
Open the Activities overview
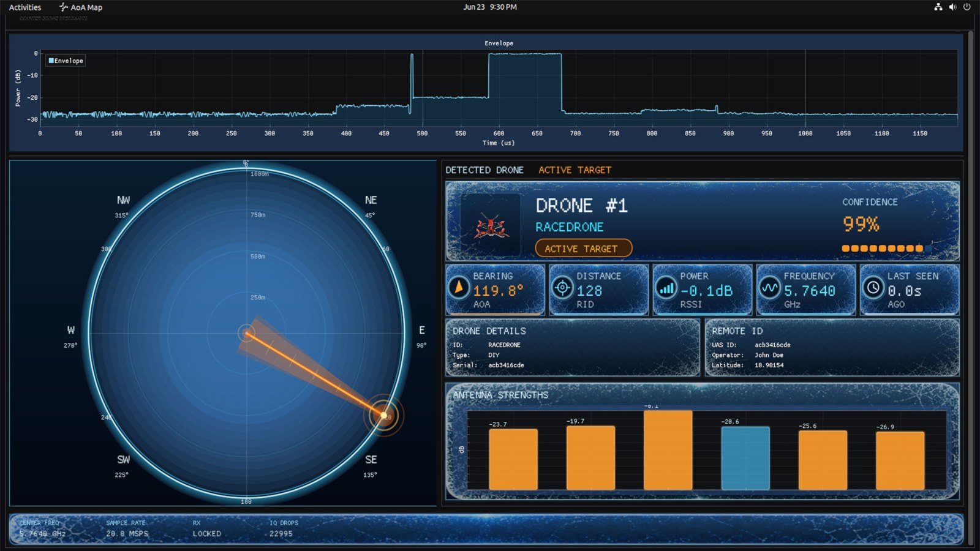[25, 7]
